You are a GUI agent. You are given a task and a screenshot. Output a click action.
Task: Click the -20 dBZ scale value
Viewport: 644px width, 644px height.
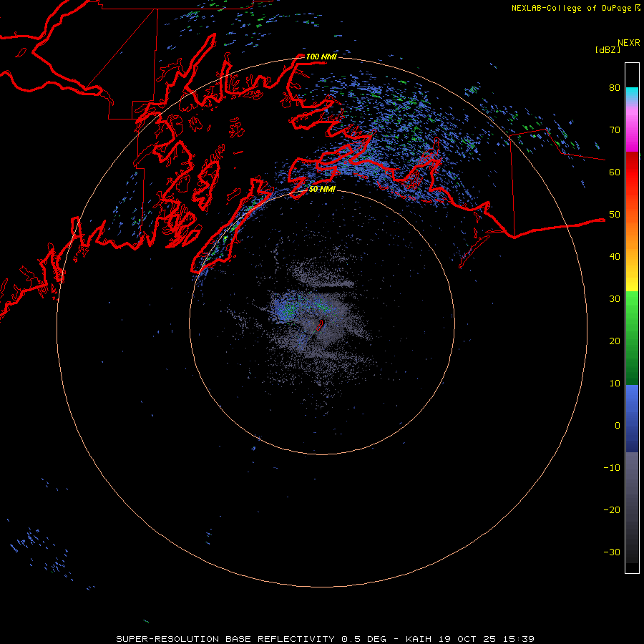point(612,509)
